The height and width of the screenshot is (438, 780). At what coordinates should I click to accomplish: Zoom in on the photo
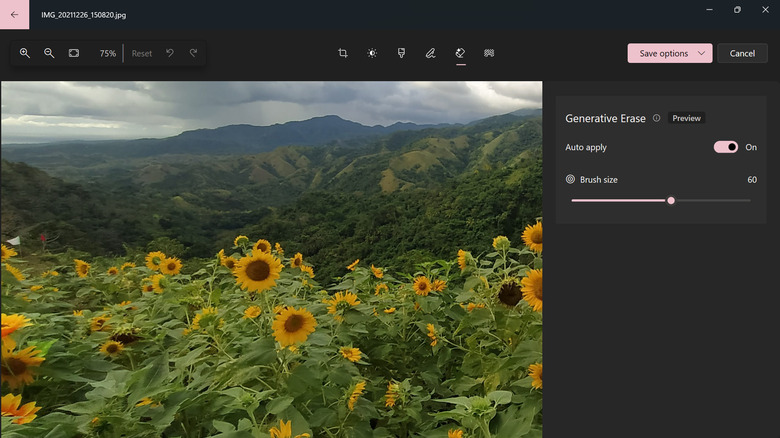25,53
